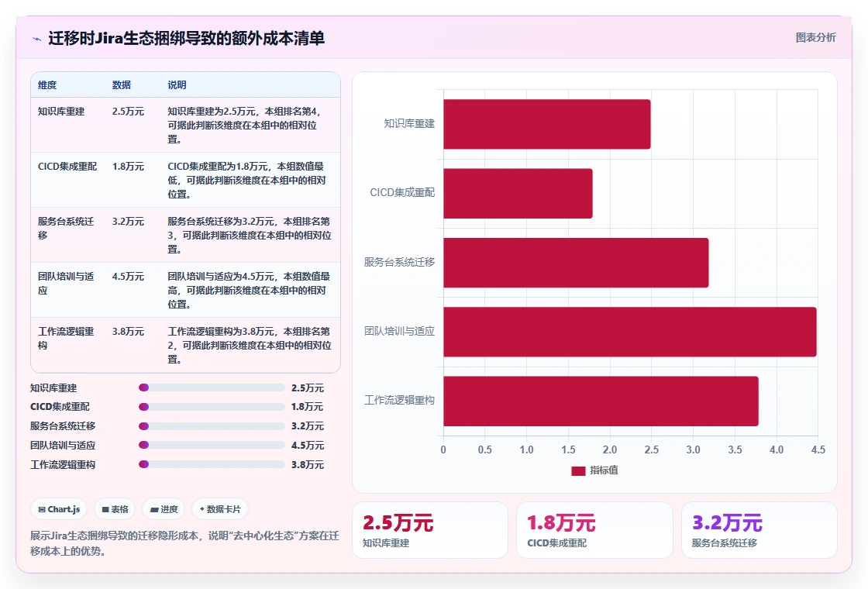Image resolution: width=868 pixels, height=589 pixels.
Task: Click the 指标值 legend text
Action: coord(604,470)
